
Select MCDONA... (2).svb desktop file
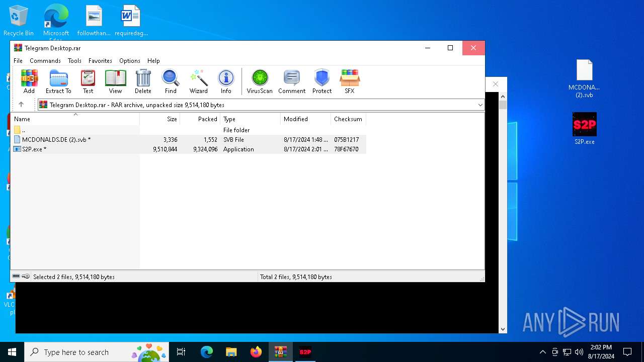click(x=584, y=78)
